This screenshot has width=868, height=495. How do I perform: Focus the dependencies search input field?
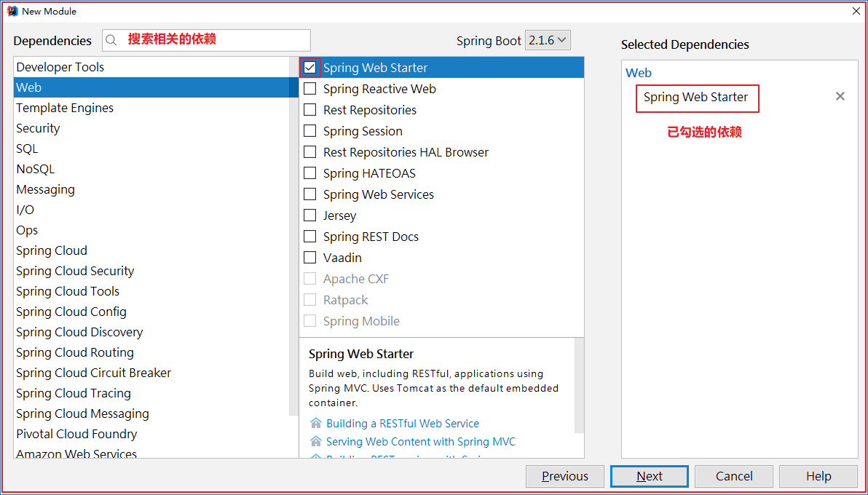click(x=207, y=41)
